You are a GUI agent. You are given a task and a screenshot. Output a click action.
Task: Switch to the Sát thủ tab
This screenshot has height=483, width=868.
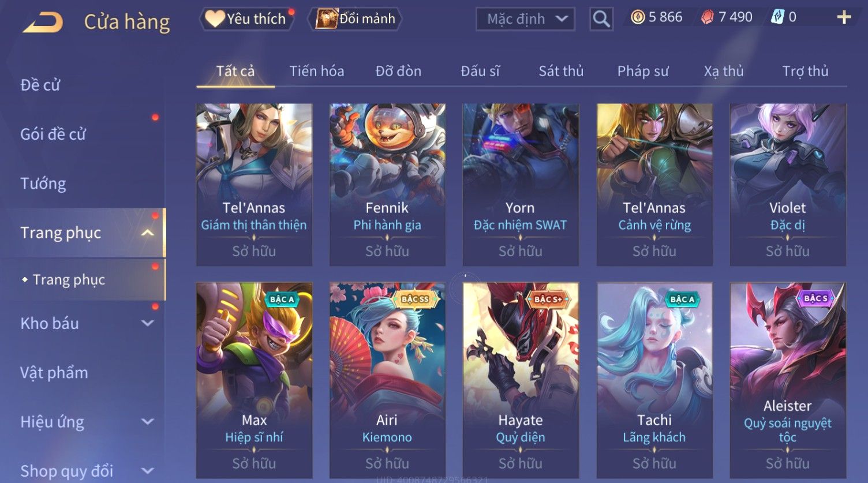coord(561,71)
